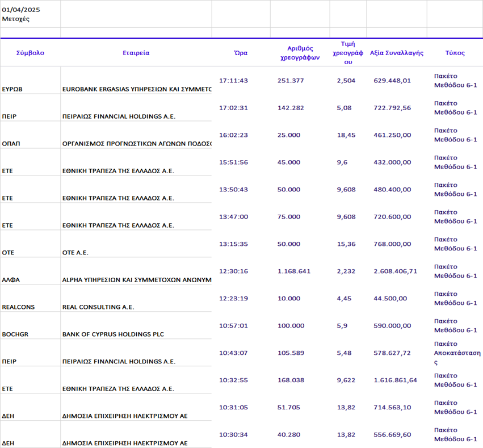Select value cell 461.250,00
The height and width of the screenshot is (448, 483).
(392, 135)
